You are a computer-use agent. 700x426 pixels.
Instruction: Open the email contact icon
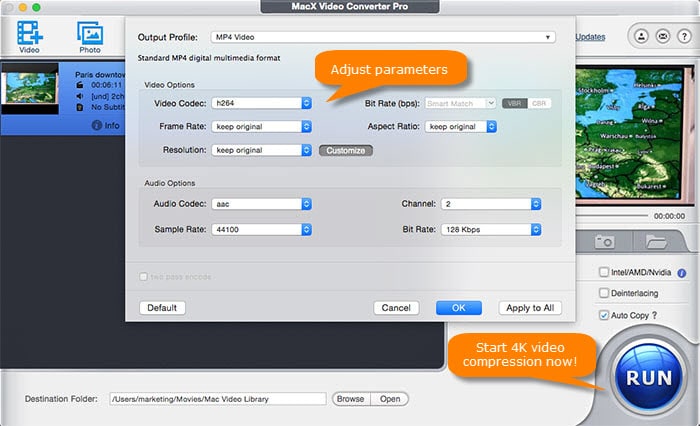pyautogui.click(x=663, y=36)
